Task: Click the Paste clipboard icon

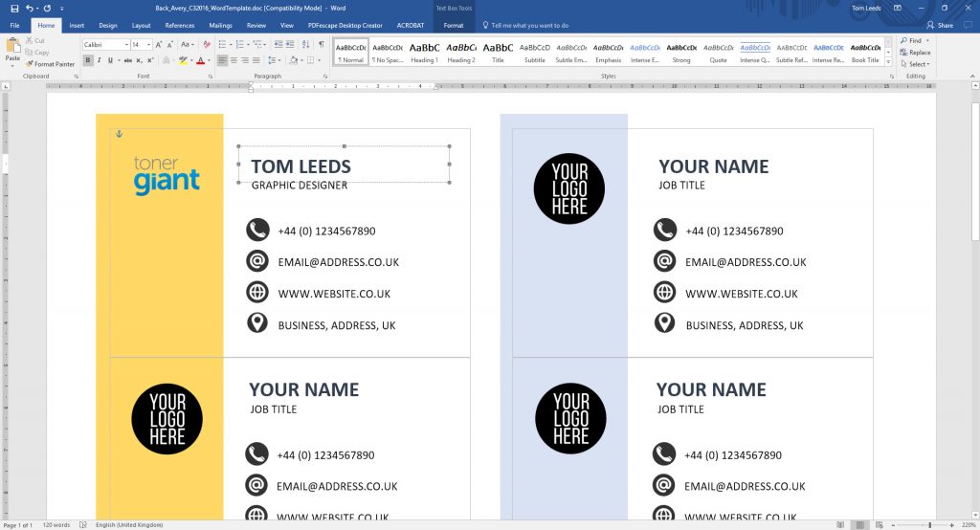Action: (12, 46)
